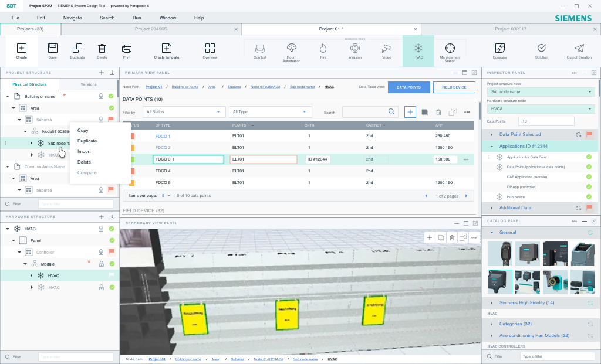Viewport: 601px width, 364px height.
Task: Select the Video discipline filter
Action: pos(386,48)
